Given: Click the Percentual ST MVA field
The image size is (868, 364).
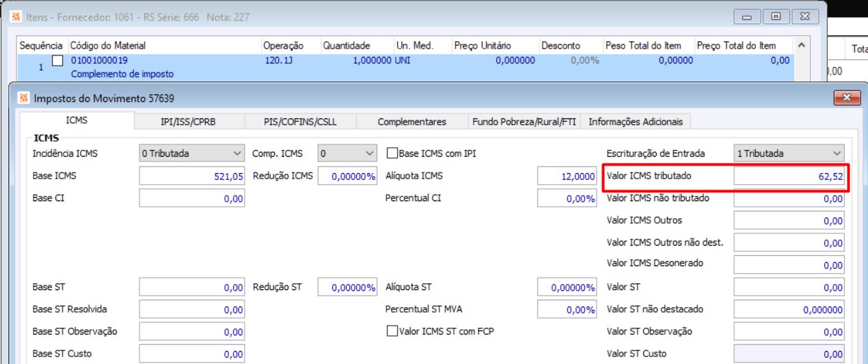Looking at the screenshot, I should pos(567,309).
